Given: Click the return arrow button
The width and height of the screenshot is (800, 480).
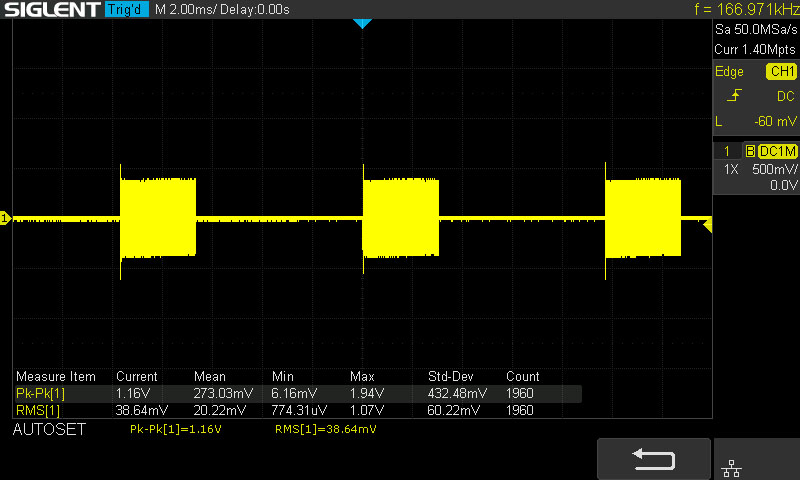Looking at the screenshot, I should tap(654, 459).
